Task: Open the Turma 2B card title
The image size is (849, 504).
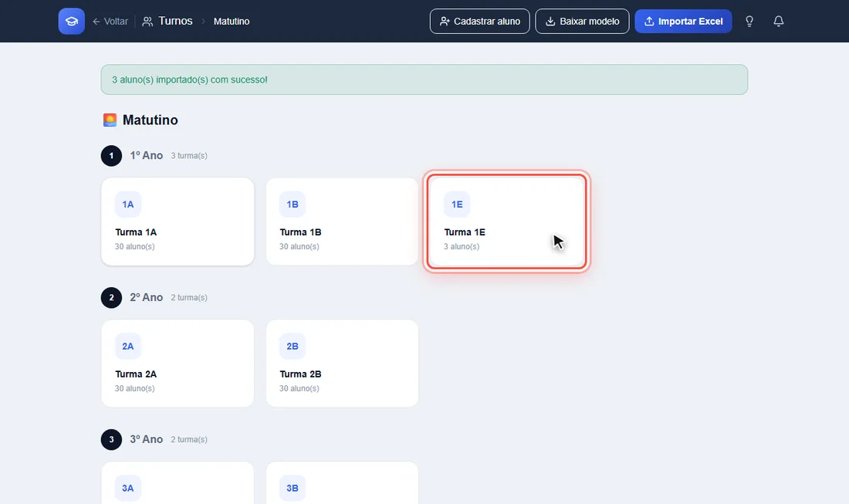Action: 300,374
